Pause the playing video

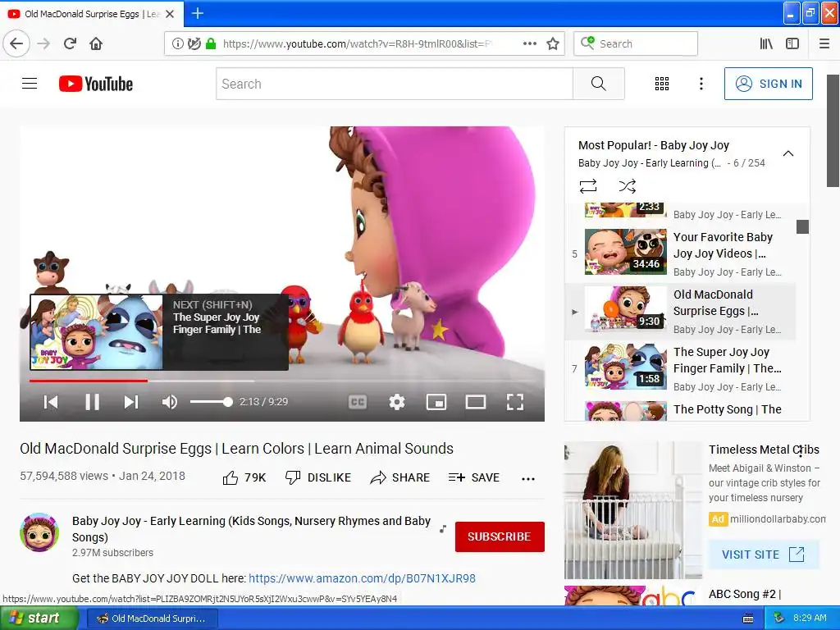coord(92,402)
